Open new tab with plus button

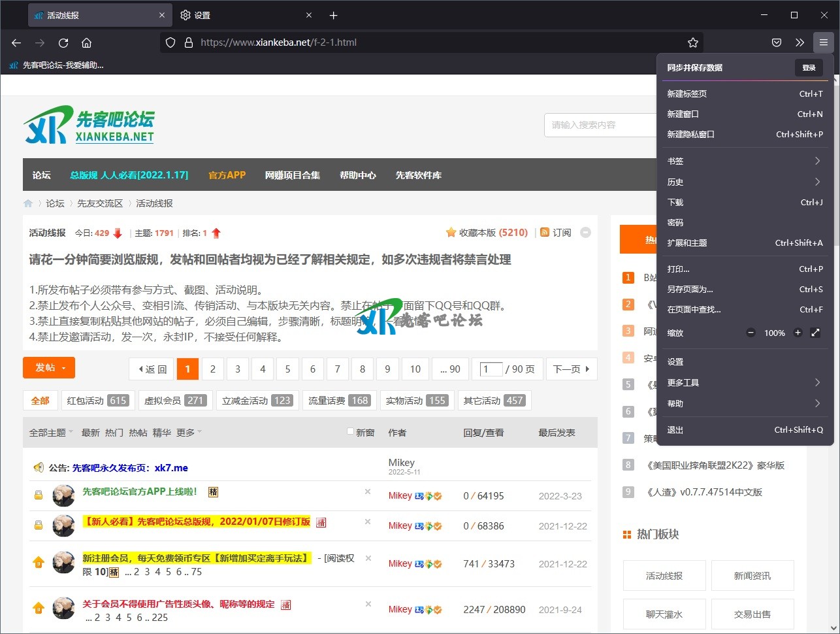(x=333, y=15)
